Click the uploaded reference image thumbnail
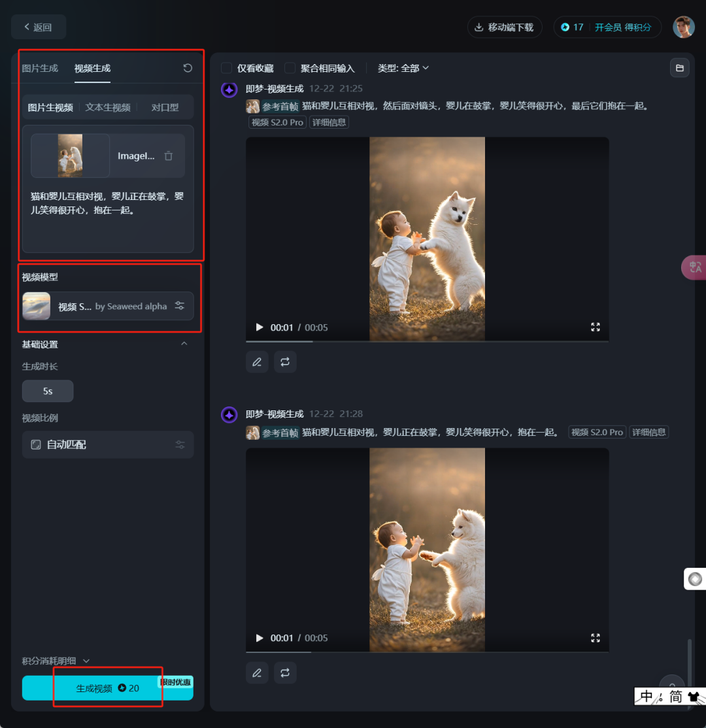 point(70,156)
